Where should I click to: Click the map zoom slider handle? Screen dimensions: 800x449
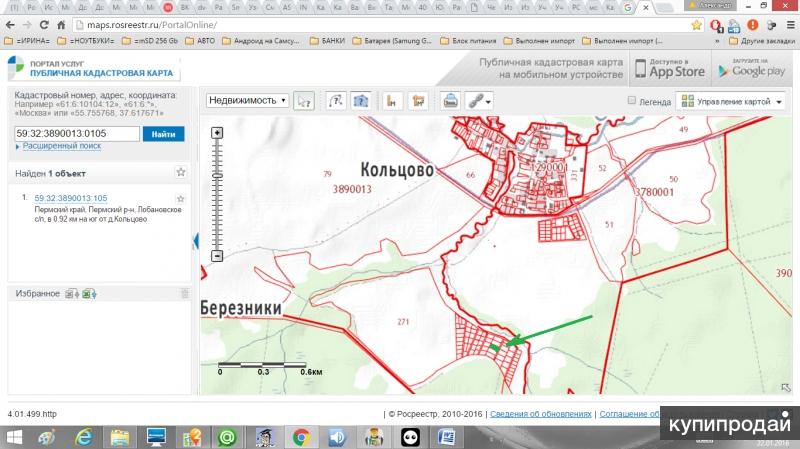217,176
